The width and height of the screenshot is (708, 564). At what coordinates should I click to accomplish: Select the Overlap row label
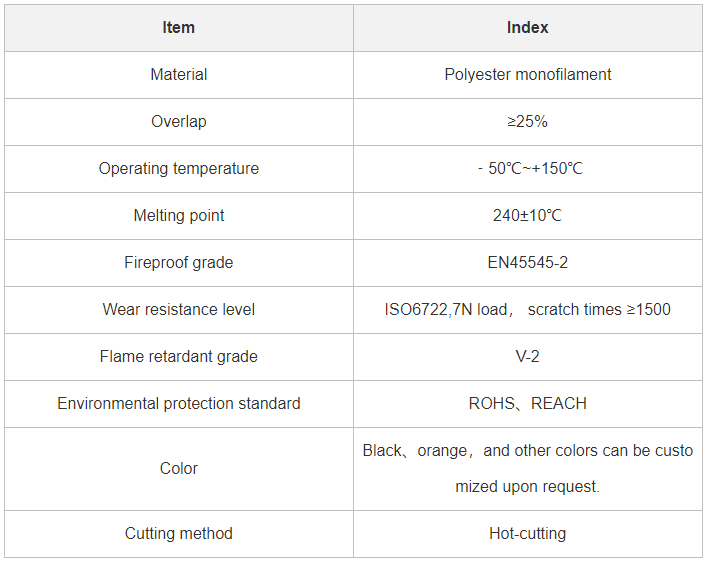tap(179, 122)
